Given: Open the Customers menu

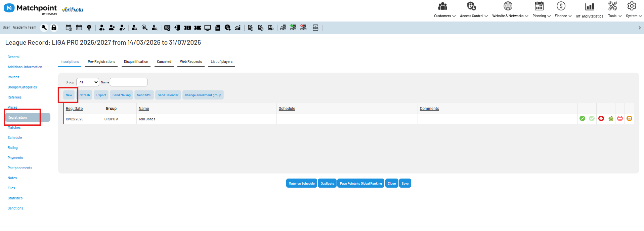Looking at the screenshot, I should [x=445, y=10].
